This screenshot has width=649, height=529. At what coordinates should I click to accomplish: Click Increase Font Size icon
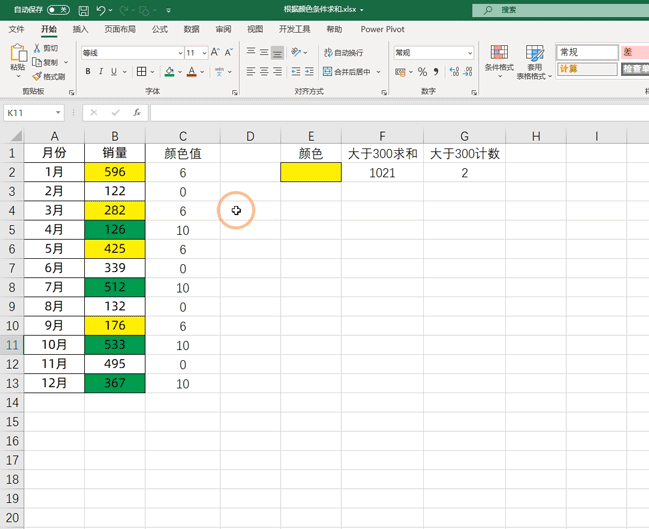215,52
